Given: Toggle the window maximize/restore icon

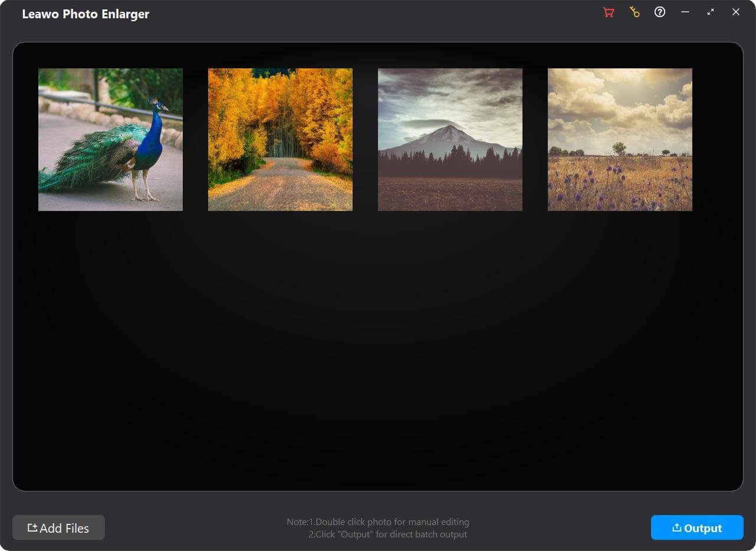Looking at the screenshot, I should coord(711,12).
